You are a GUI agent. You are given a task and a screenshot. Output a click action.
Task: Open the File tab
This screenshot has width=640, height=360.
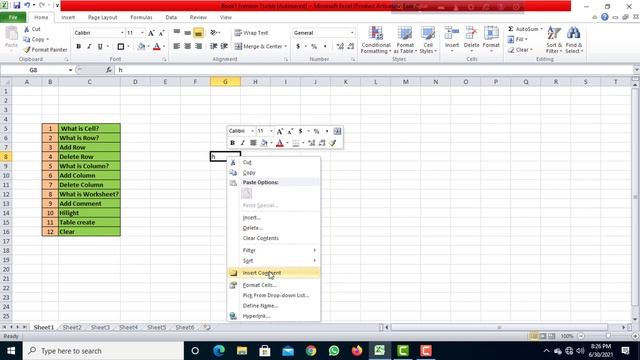point(13,18)
